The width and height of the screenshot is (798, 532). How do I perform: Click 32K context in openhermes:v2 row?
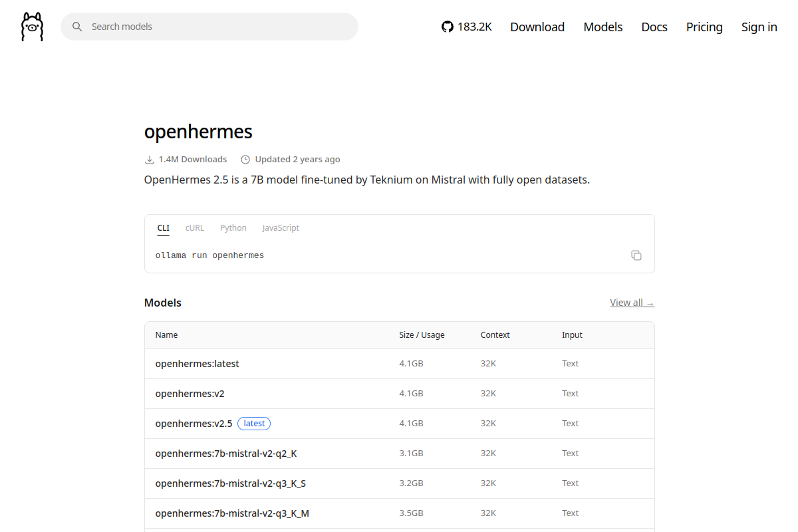click(488, 394)
